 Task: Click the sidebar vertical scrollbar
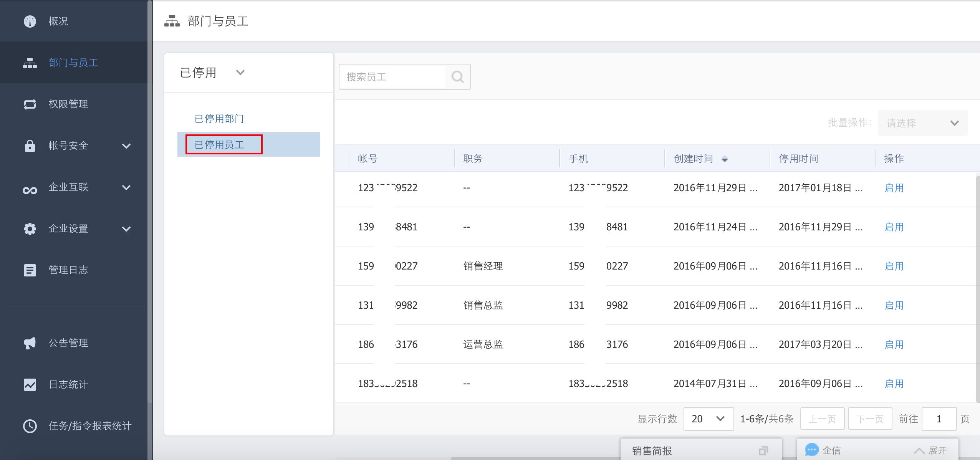150,202
